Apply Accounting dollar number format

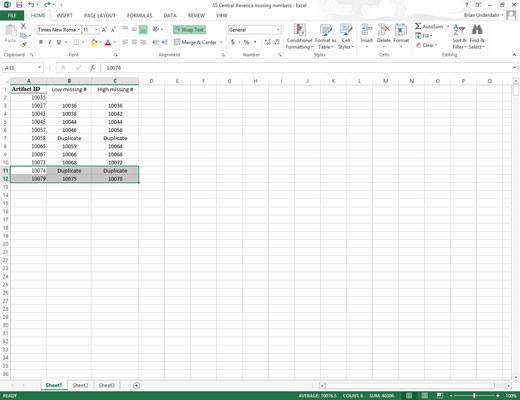point(233,42)
